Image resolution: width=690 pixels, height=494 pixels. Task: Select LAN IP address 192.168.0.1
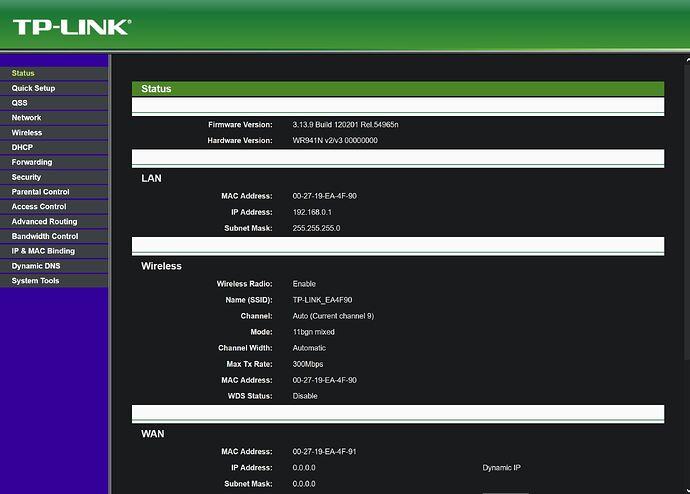312,212
